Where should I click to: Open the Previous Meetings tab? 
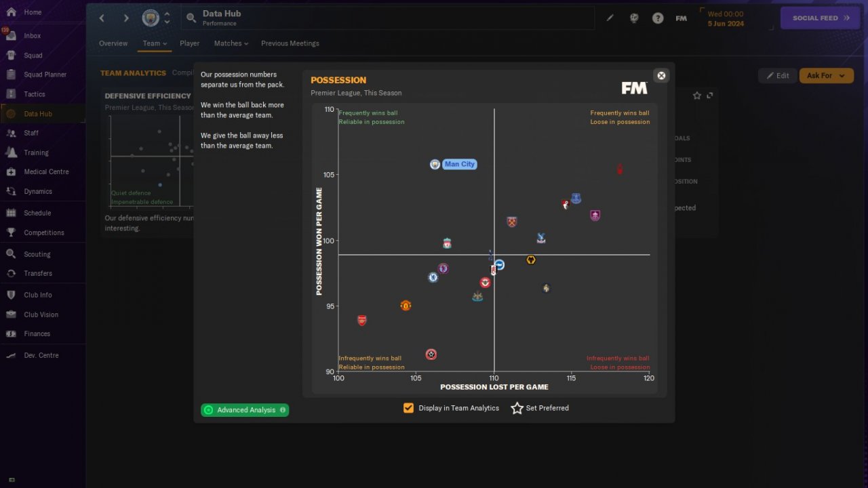tap(290, 43)
